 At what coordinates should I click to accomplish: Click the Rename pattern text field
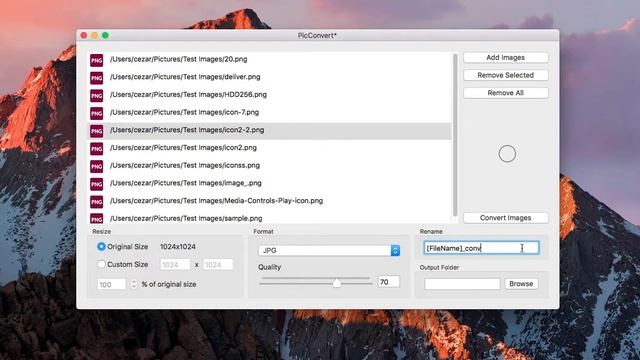click(481, 248)
